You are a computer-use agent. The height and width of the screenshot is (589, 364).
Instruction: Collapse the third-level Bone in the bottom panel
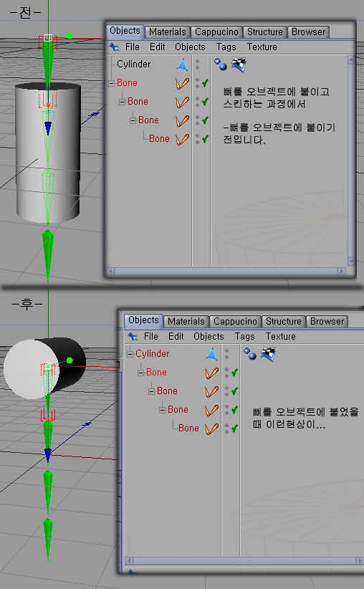click(x=162, y=410)
